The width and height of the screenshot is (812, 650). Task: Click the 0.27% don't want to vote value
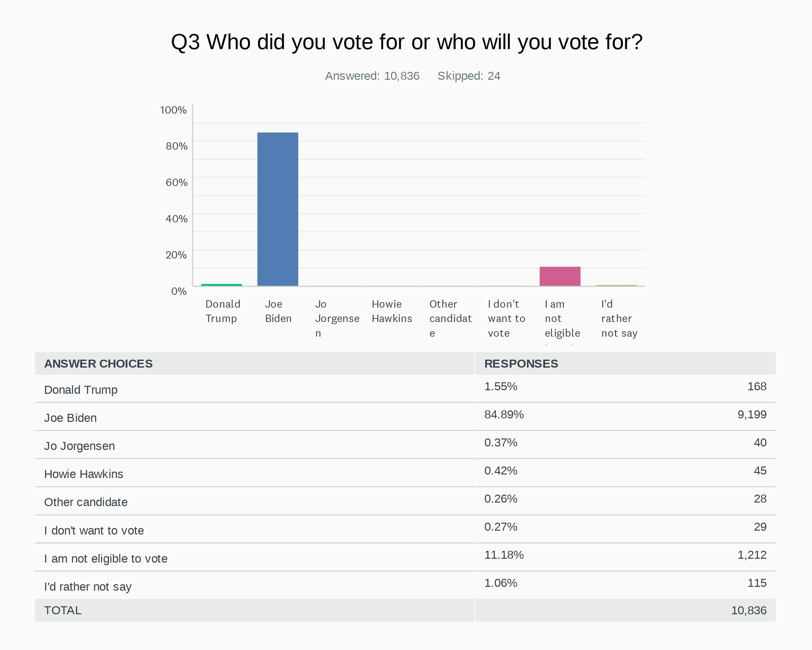tap(501, 527)
